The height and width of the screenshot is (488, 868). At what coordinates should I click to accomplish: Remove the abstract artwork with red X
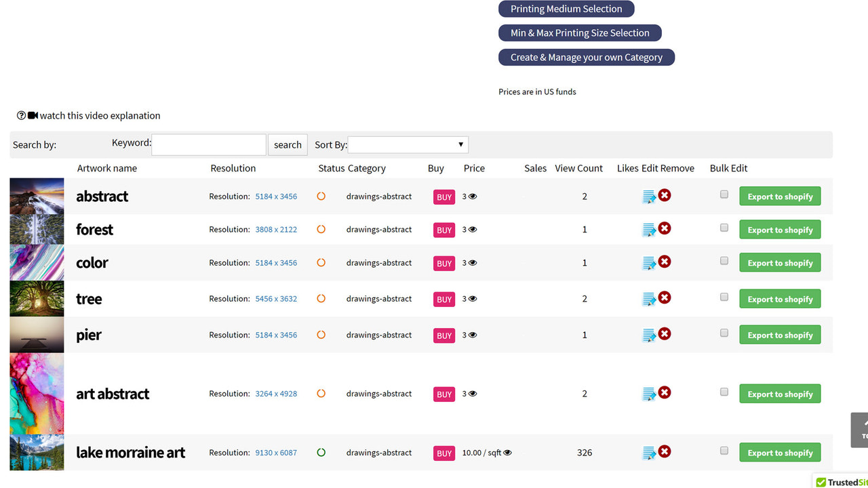665,195
